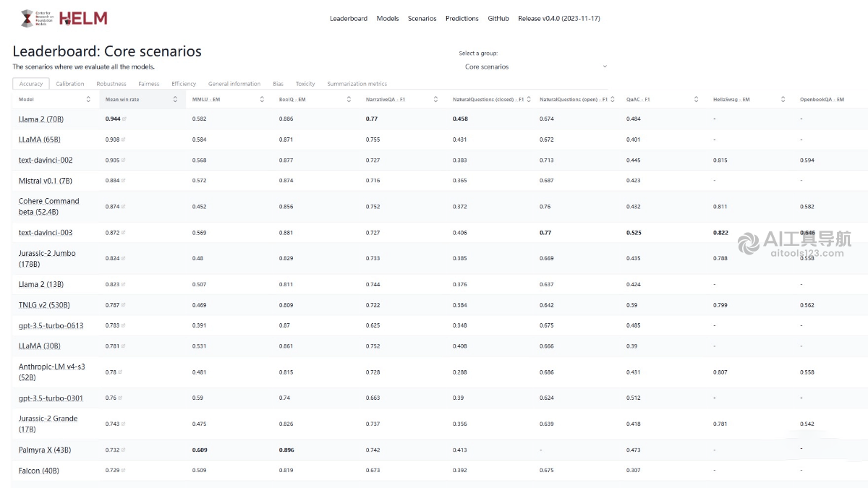Switch to the Robustness tab
Image resolution: width=868 pixels, height=488 pixels.
pos(111,84)
